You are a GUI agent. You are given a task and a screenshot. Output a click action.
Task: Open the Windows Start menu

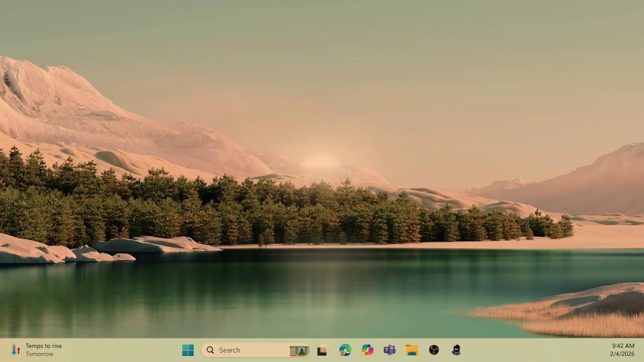click(x=188, y=350)
